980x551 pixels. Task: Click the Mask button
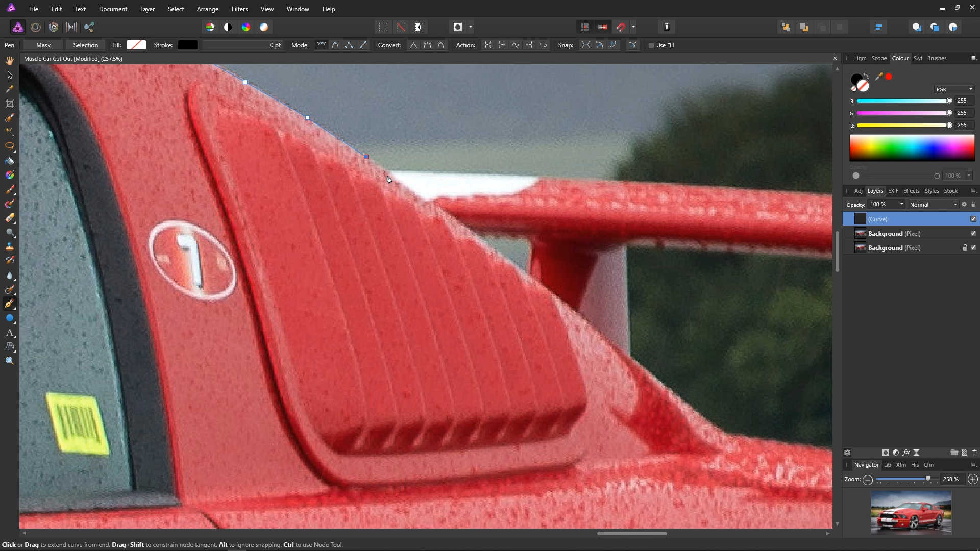pyautogui.click(x=43, y=45)
